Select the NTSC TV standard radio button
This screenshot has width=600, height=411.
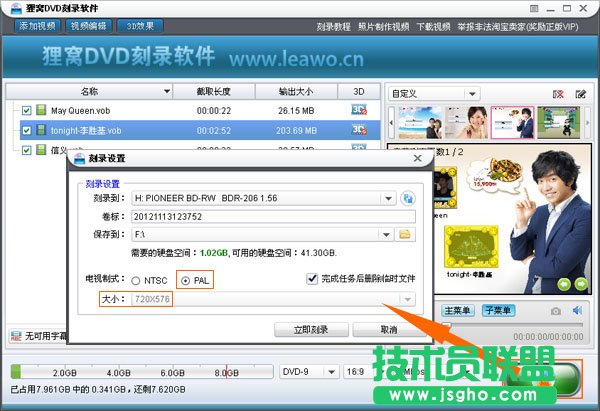point(135,279)
